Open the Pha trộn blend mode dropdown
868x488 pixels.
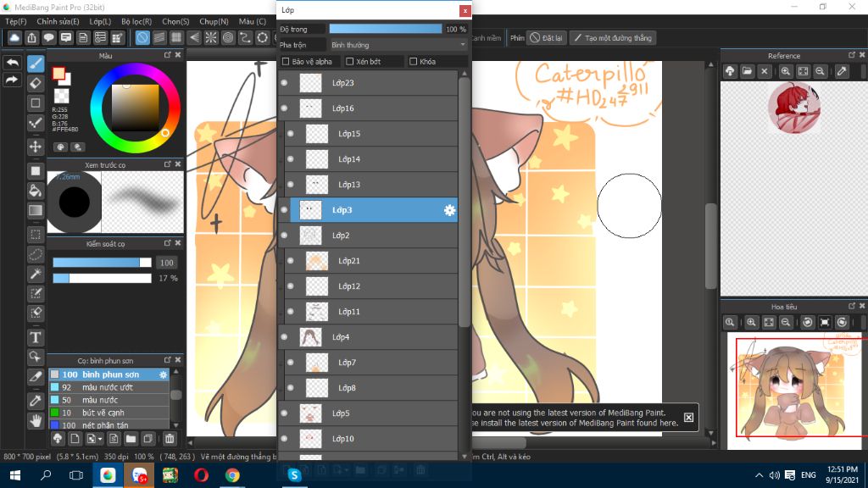tap(398, 45)
